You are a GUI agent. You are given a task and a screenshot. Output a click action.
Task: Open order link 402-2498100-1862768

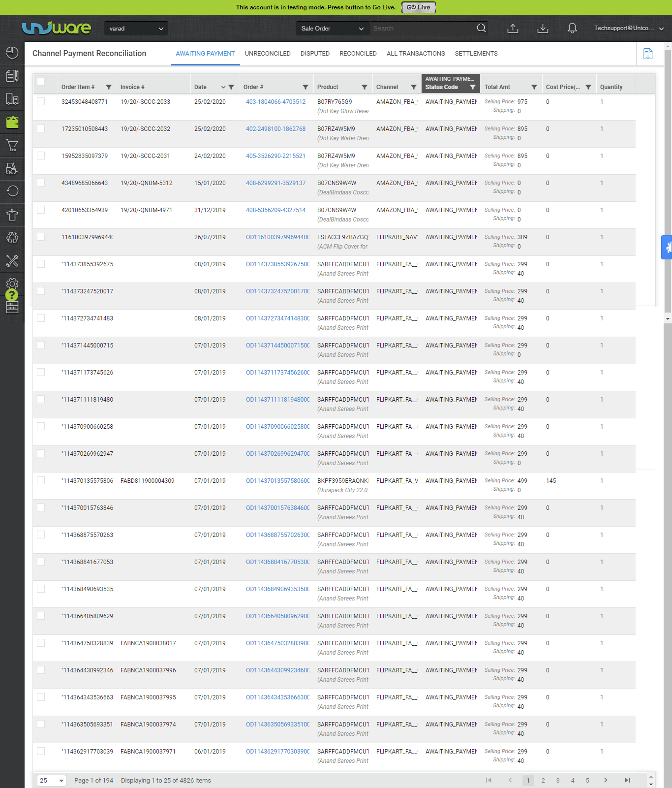point(275,129)
